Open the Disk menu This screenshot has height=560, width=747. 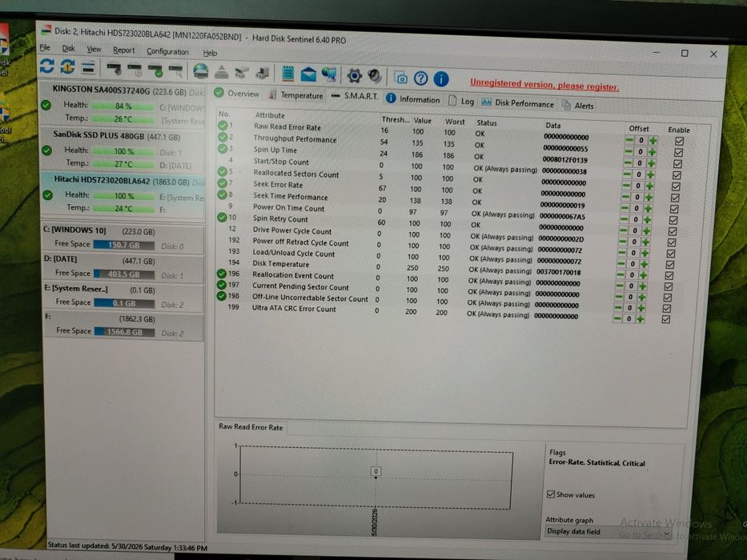68,48
